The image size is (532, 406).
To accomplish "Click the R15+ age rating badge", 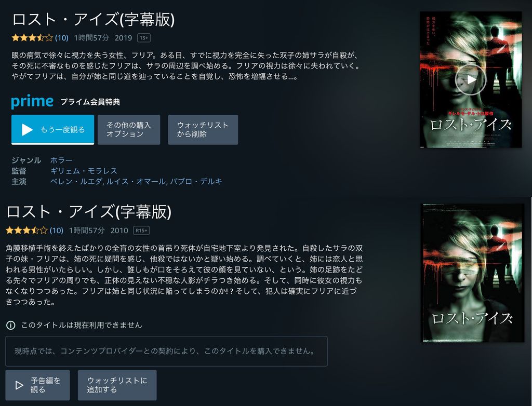I will point(141,231).
